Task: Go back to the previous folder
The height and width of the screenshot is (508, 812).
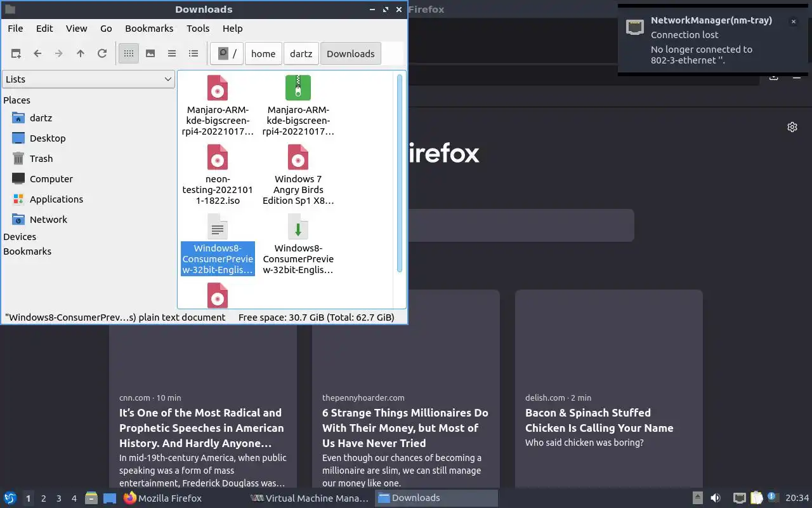Action: (37, 54)
